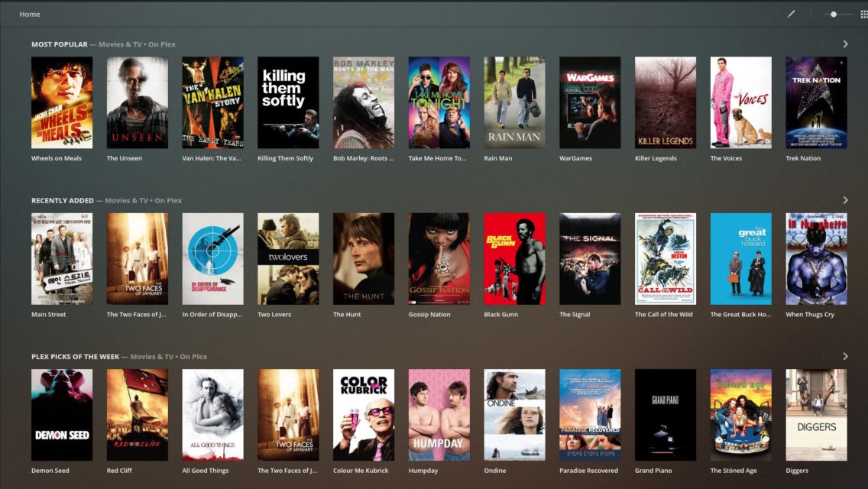Open the Black Gunn poster
The height and width of the screenshot is (489, 868).
click(514, 258)
